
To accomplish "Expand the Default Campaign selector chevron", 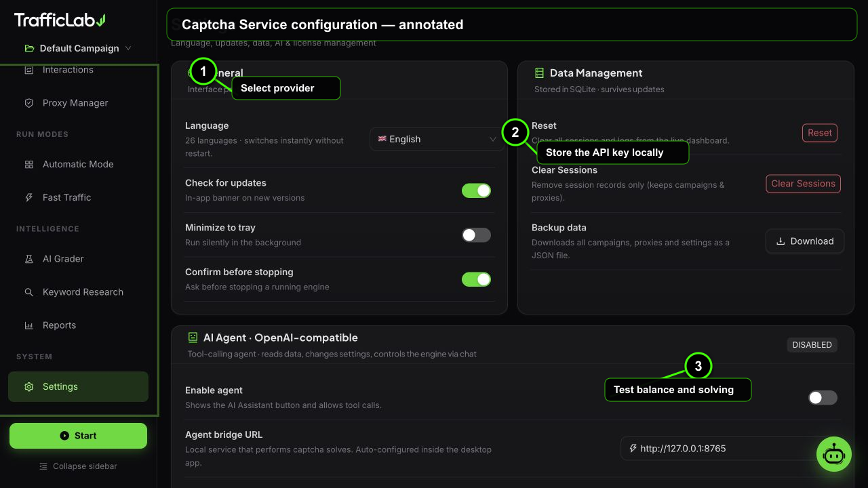I will [128, 48].
